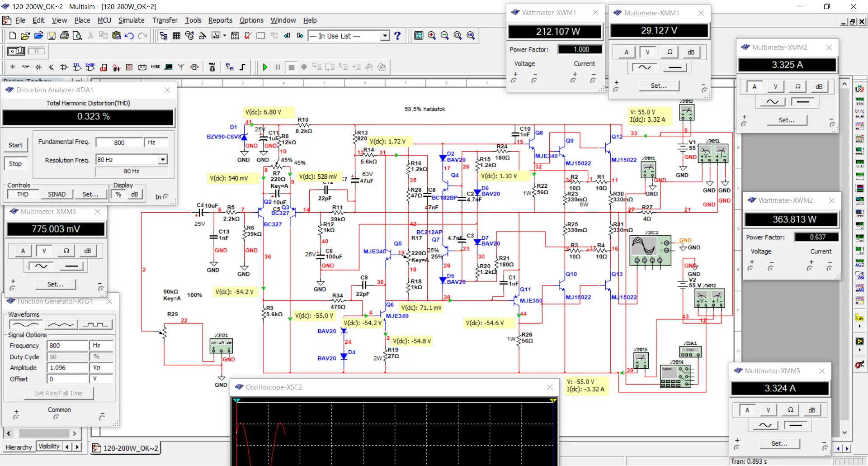Select SINAD mode in Distortion Analyzer

57,194
